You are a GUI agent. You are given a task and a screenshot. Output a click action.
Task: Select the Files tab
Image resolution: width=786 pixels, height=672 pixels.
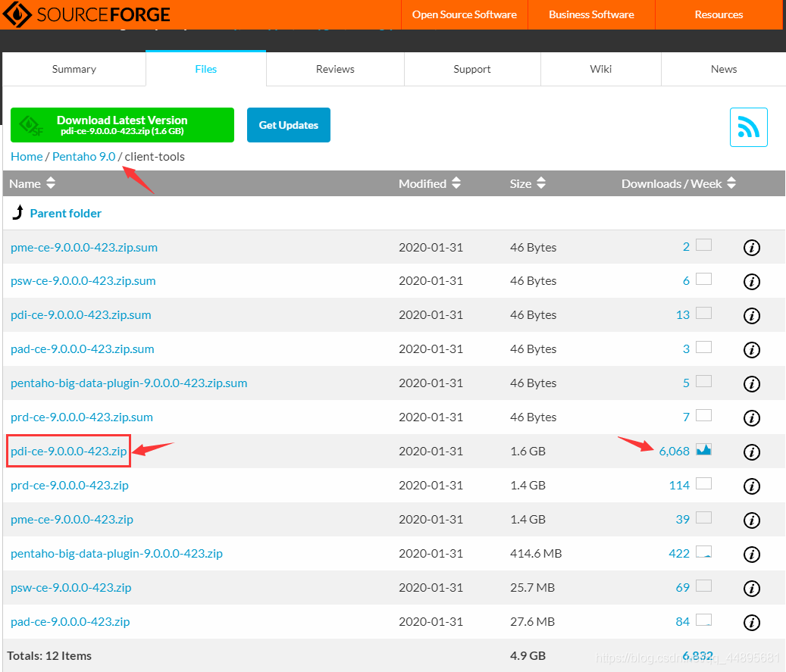[x=206, y=69]
